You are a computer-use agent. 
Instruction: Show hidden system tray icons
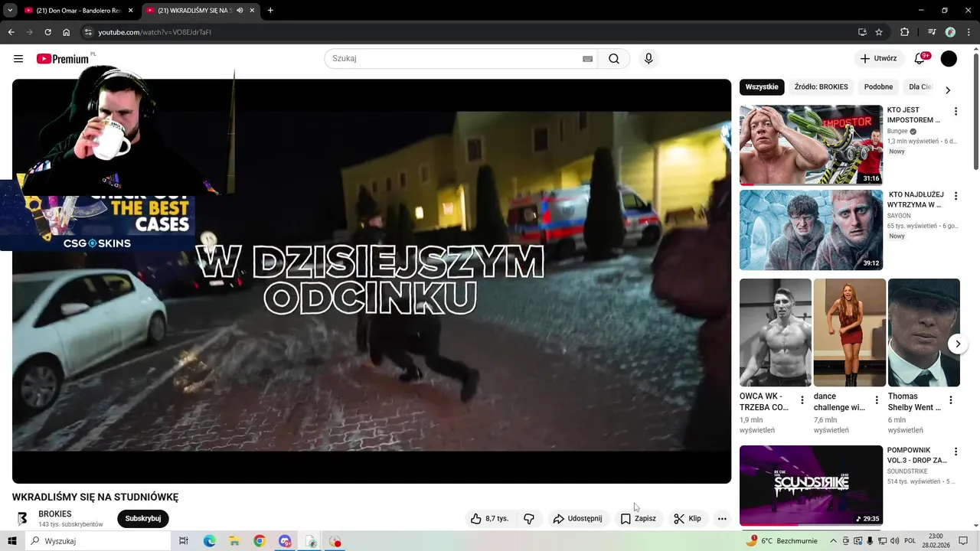coord(833,541)
